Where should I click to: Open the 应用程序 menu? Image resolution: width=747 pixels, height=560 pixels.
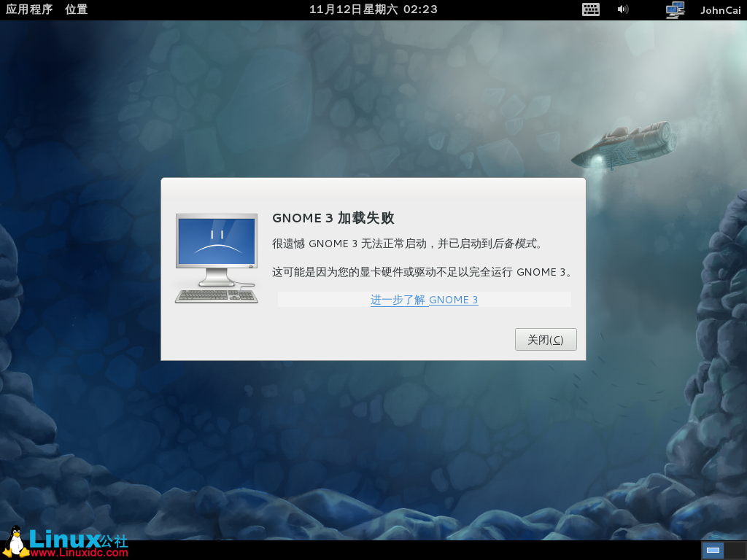(x=29, y=9)
